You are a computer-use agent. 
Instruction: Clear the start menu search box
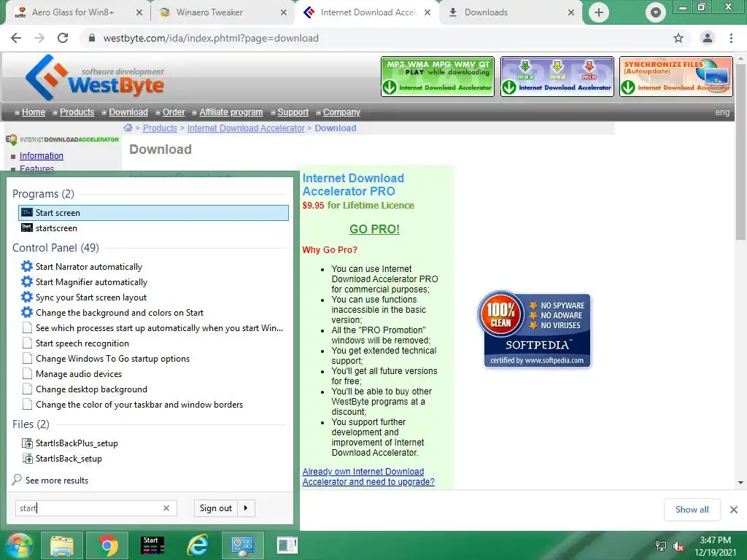pyautogui.click(x=166, y=508)
